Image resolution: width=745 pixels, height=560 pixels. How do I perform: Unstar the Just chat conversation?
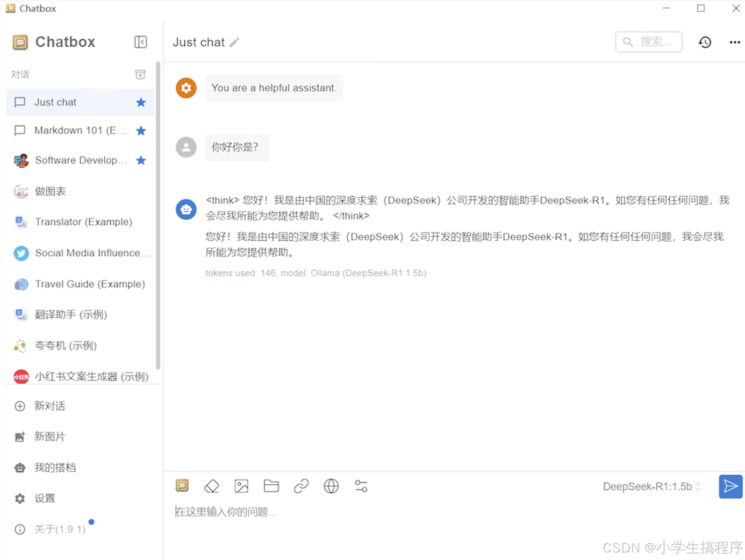coord(141,102)
